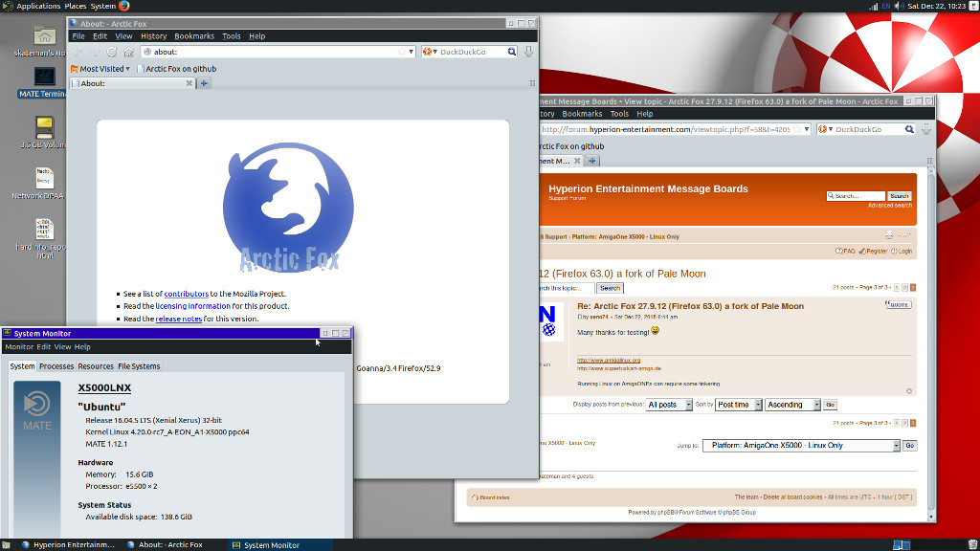Open the 3.6 GB Volume desktop icon
The height and width of the screenshot is (551, 980).
(x=44, y=127)
